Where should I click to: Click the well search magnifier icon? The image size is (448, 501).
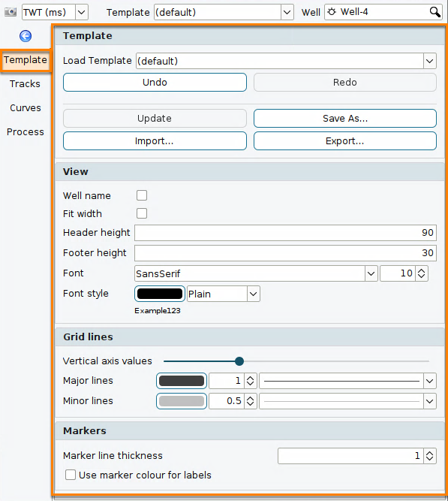435,12
